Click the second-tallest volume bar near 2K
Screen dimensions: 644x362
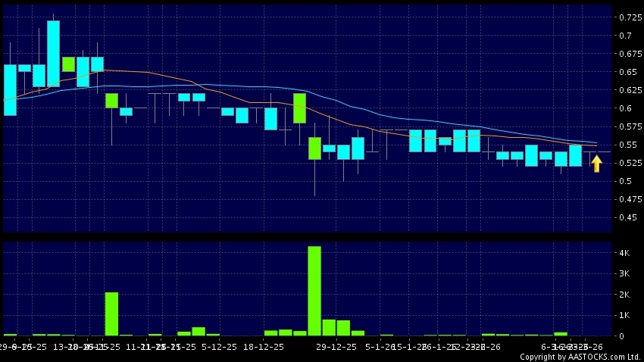coord(111,314)
